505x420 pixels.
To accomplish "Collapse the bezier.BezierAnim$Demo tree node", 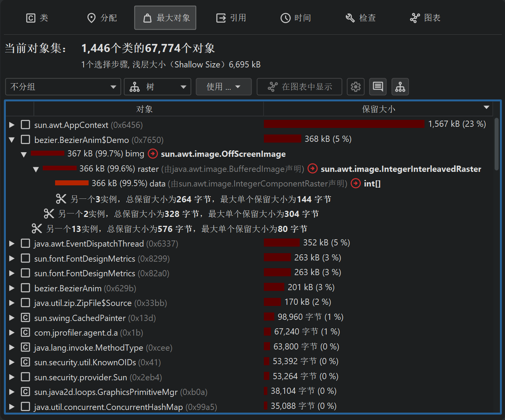I will [12, 140].
